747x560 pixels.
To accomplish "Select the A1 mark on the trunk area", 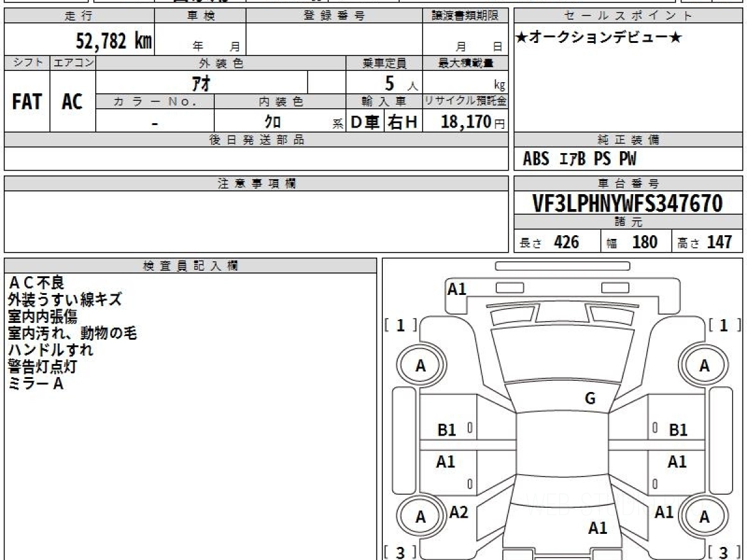I will pyautogui.click(x=598, y=528).
